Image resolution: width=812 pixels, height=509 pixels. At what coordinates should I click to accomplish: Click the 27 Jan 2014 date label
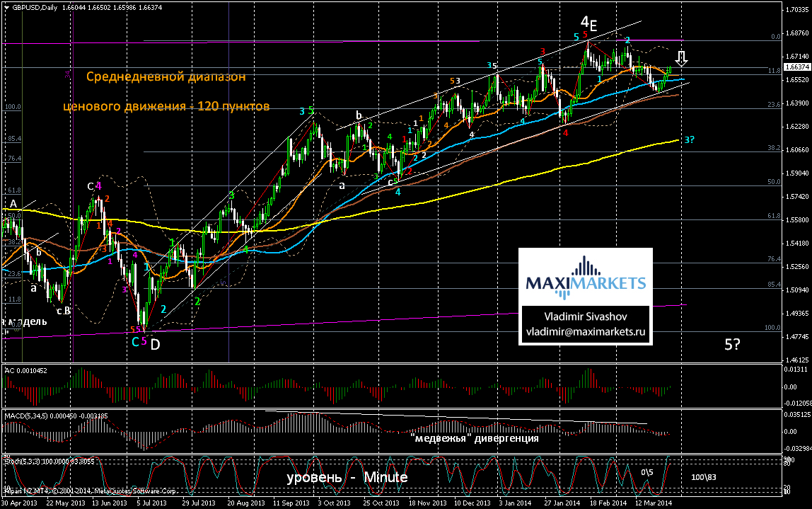[562, 503]
